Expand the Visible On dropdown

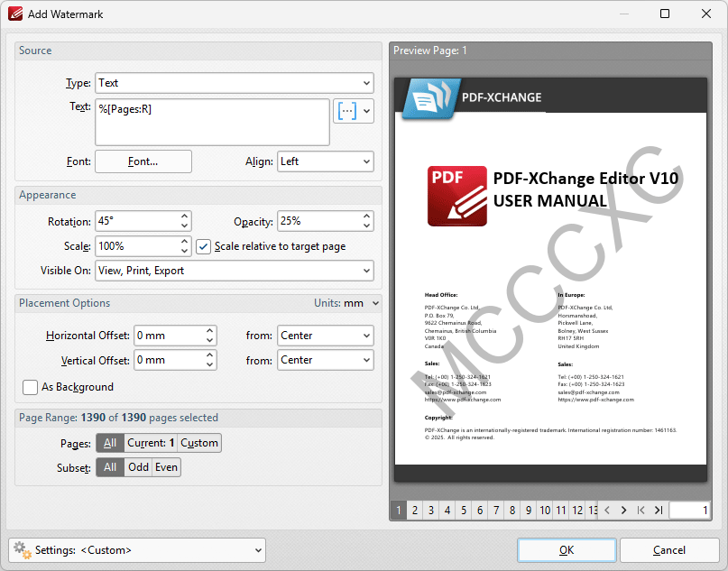235,271
